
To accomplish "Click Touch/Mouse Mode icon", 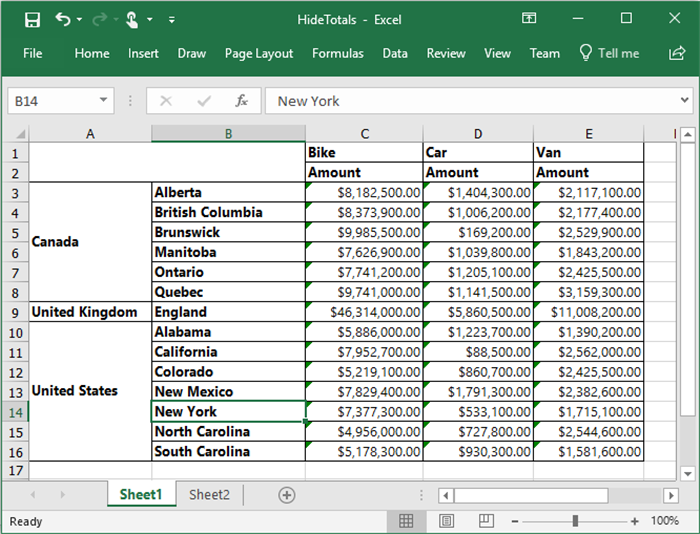I will coord(132,19).
